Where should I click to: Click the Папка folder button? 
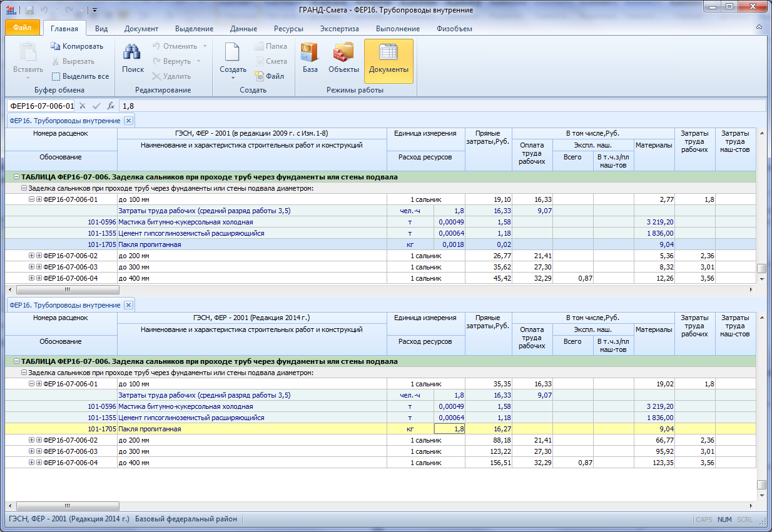pyautogui.click(x=271, y=46)
